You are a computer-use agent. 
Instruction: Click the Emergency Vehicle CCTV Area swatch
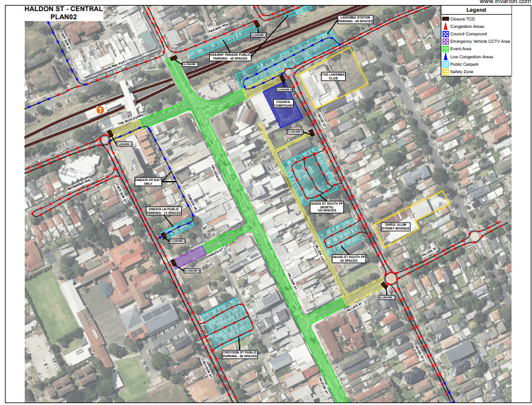[445, 42]
